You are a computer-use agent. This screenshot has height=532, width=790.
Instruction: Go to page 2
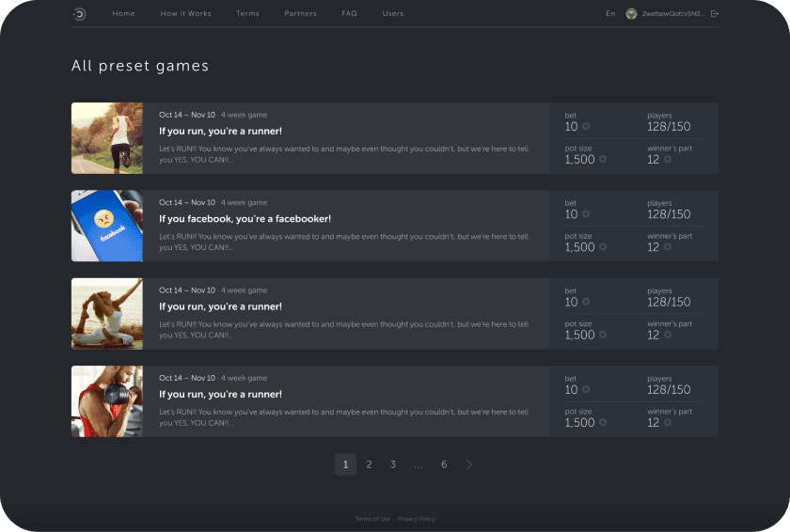[x=370, y=464]
